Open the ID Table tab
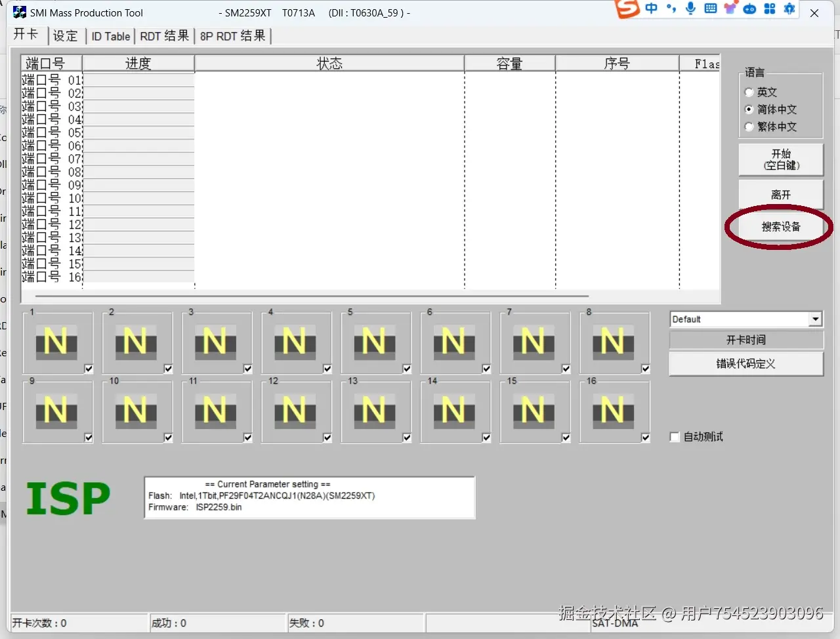Viewport: 840px width, 639px height. click(x=110, y=36)
